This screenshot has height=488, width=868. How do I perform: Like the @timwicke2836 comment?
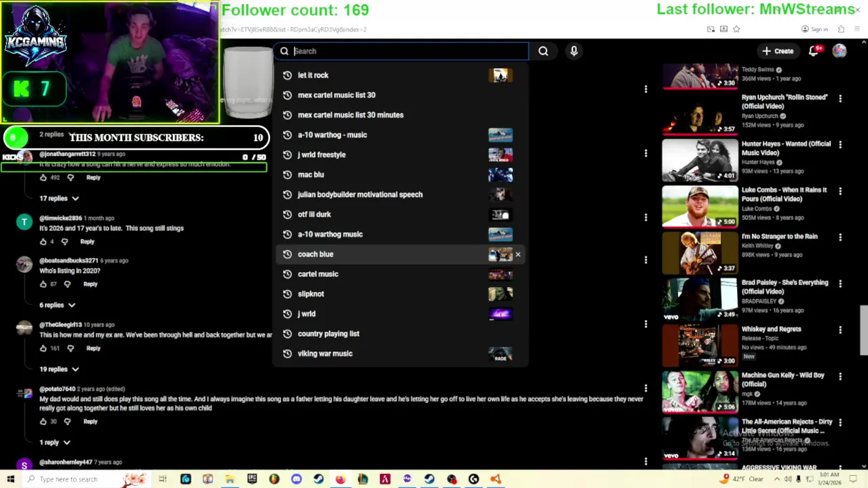43,241
